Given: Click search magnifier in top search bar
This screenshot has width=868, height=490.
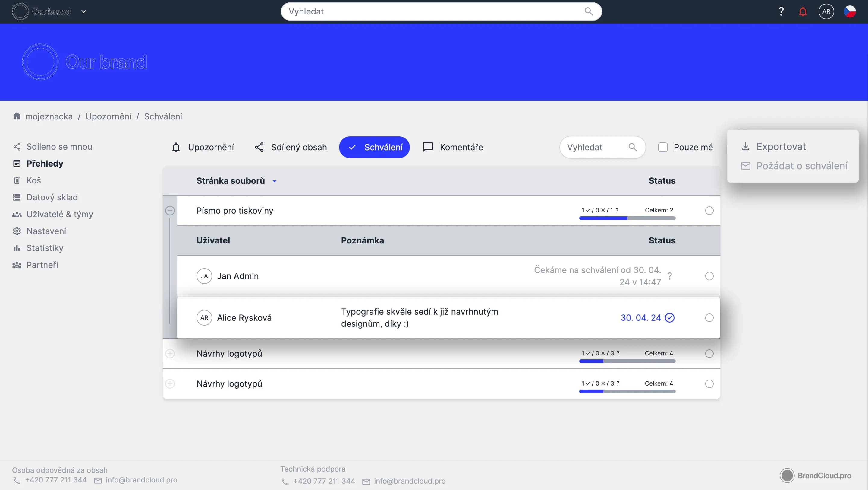Looking at the screenshot, I should [x=588, y=11].
